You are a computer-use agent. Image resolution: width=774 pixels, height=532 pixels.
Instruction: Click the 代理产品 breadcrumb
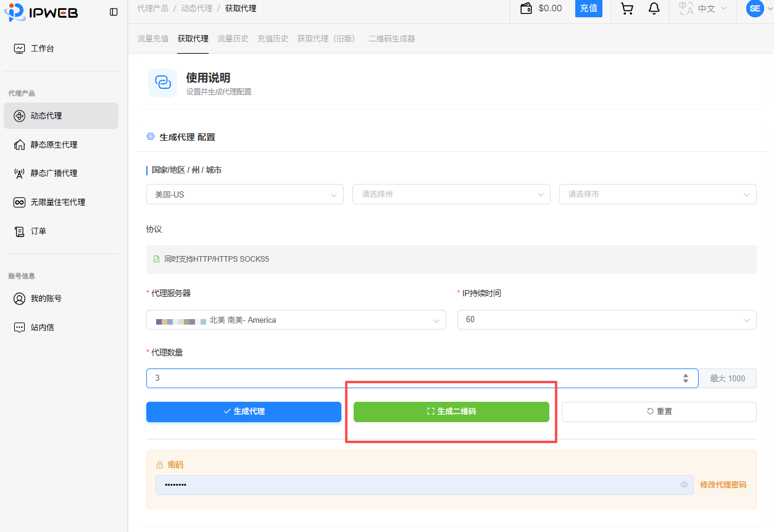pyautogui.click(x=152, y=9)
